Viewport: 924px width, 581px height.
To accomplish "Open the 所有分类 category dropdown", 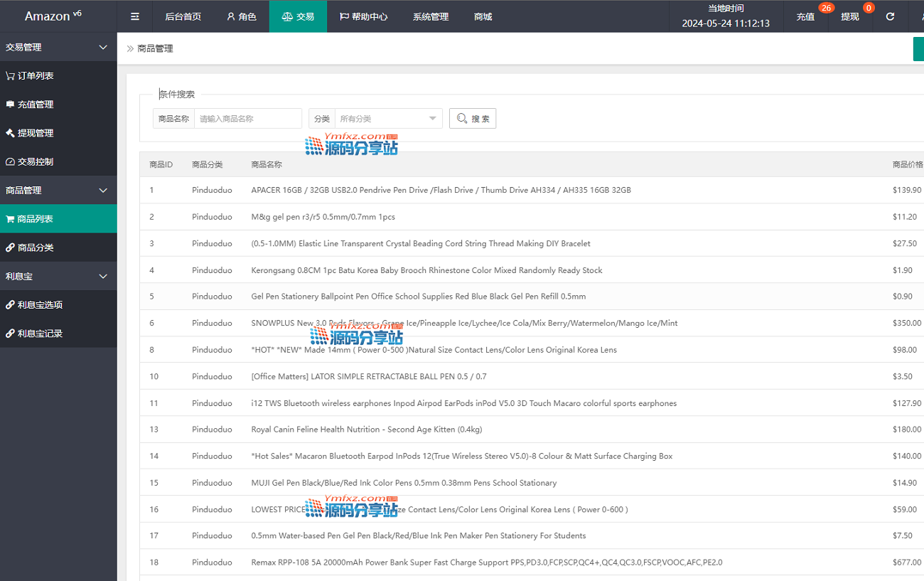I will 388,119.
